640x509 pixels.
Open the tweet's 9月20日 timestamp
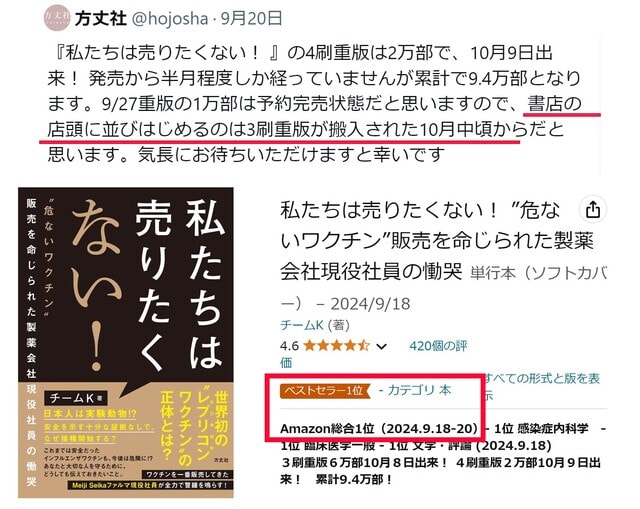[x=252, y=19]
